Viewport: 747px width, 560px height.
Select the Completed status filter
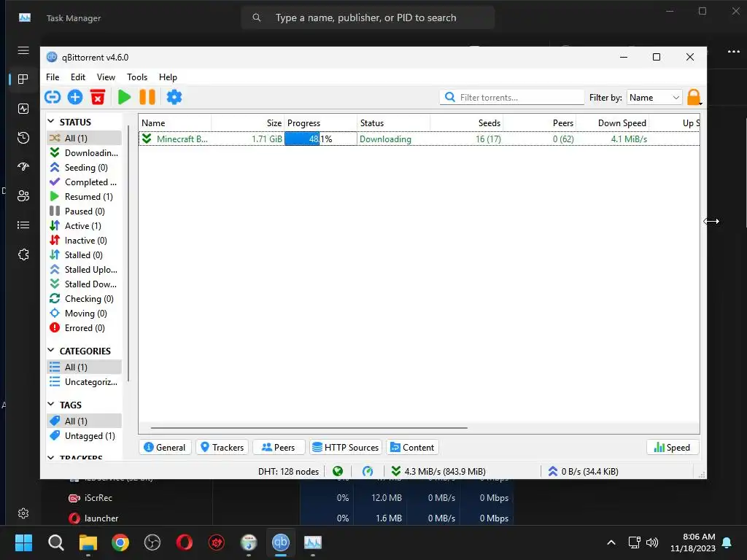click(x=85, y=182)
